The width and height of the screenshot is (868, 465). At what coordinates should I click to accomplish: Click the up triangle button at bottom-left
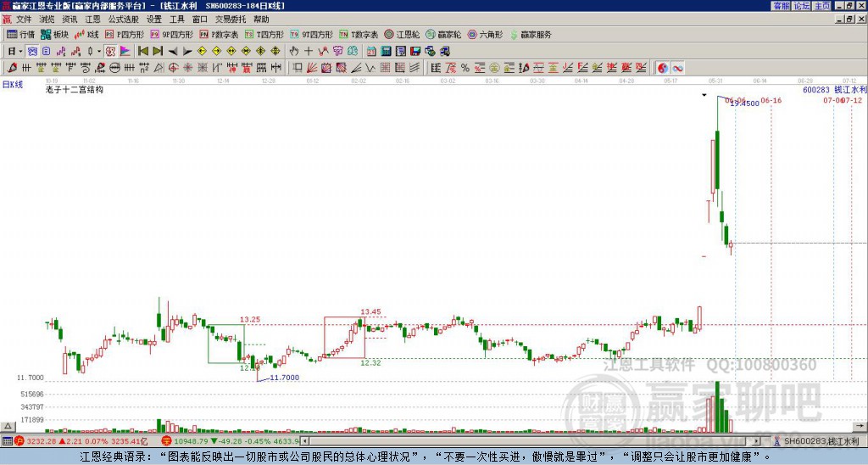pos(8,426)
